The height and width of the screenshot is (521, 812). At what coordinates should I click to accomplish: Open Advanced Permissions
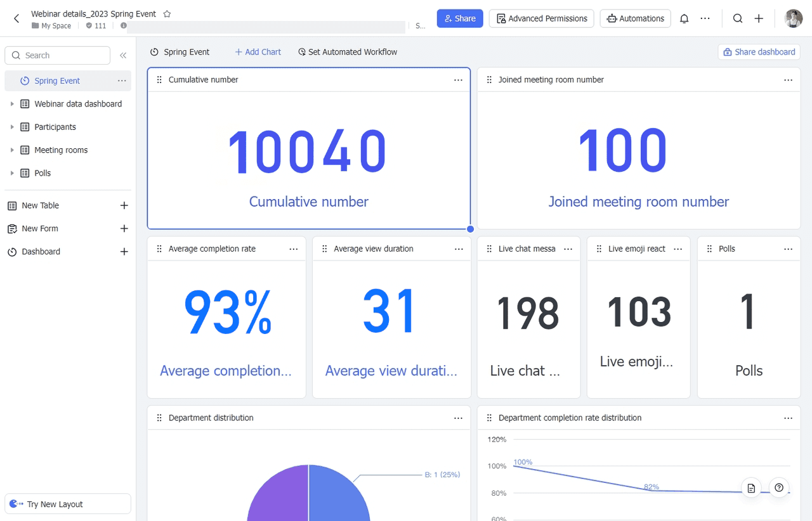tap(542, 18)
